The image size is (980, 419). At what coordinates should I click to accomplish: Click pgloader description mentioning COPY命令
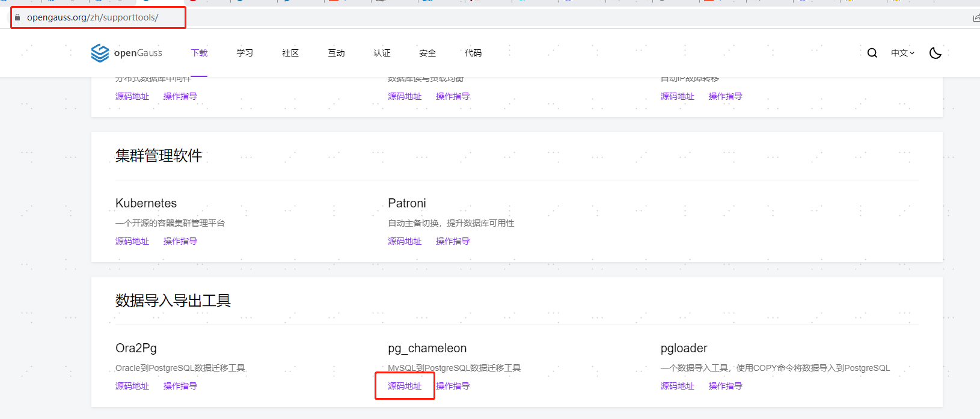[x=775, y=368]
